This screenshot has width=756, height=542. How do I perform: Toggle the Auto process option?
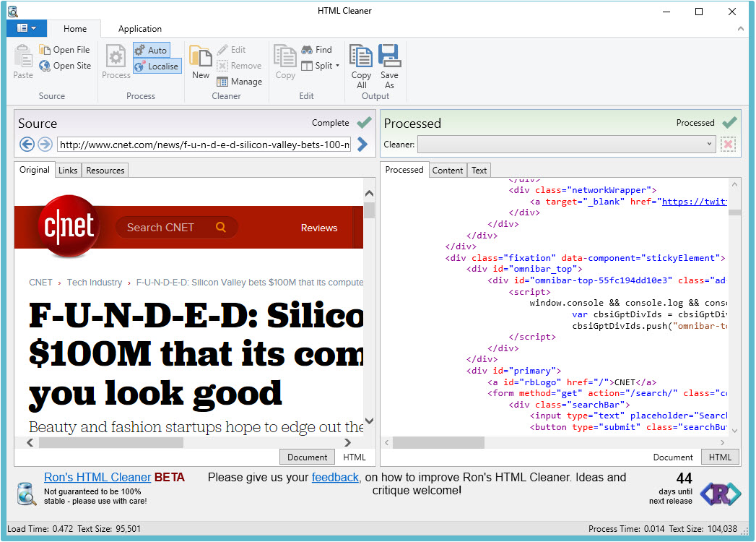pos(151,50)
